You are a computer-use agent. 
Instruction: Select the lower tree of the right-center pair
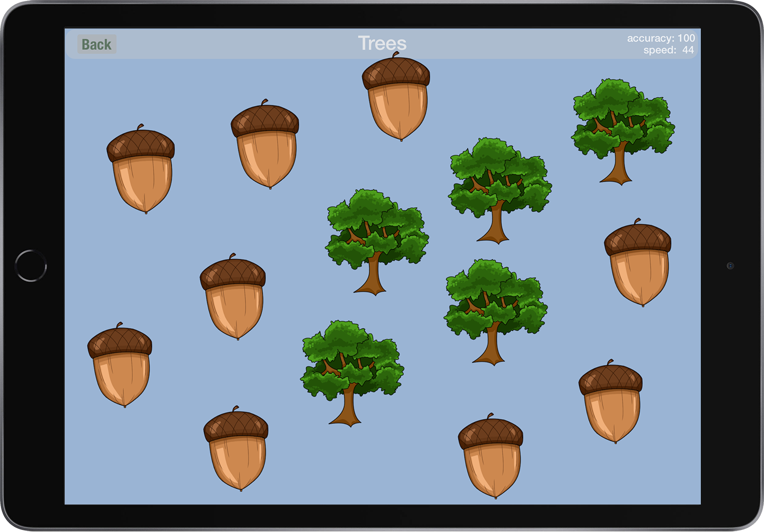pos(495,311)
